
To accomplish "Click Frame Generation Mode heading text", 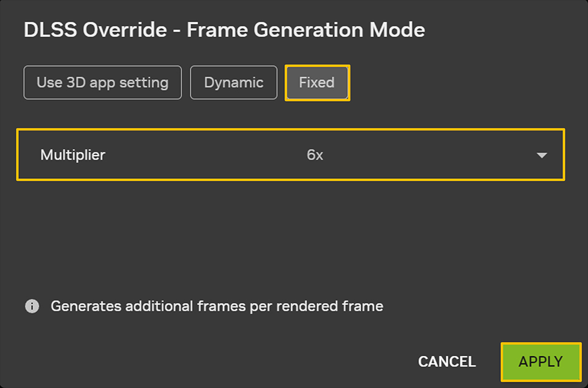I will pos(305,30).
